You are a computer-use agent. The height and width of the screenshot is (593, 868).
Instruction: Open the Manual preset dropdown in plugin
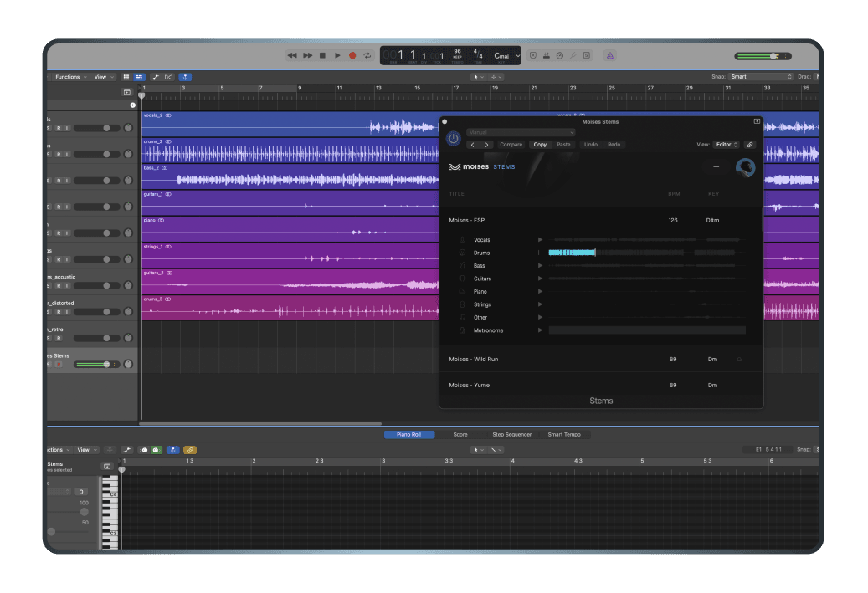tap(521, 132)
